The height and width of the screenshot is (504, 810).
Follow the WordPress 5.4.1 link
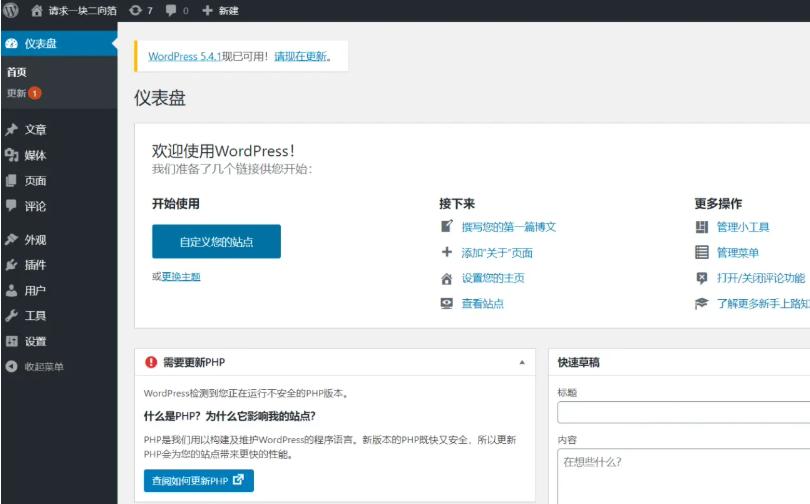tap(184, 56)
